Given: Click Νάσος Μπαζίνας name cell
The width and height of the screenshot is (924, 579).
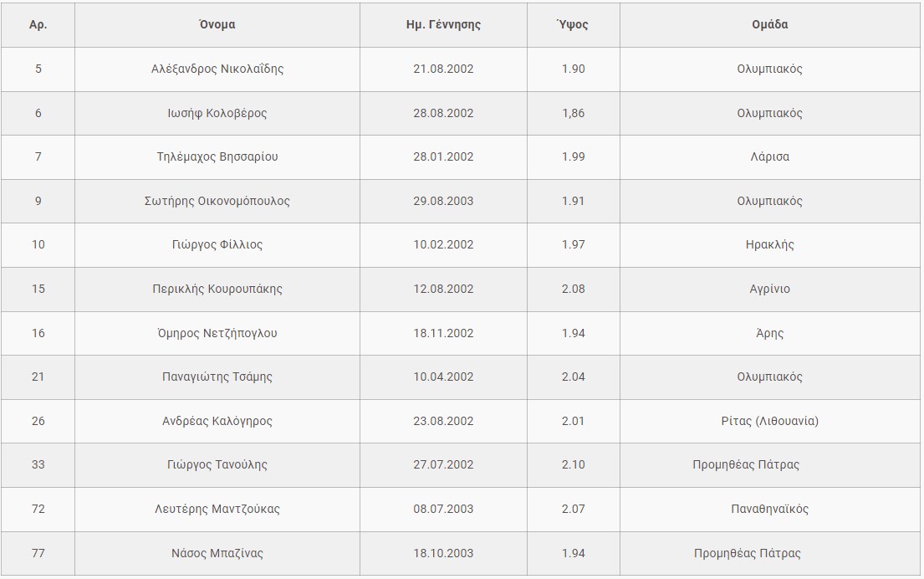Looking at the screenshot, I should (217, 553).
